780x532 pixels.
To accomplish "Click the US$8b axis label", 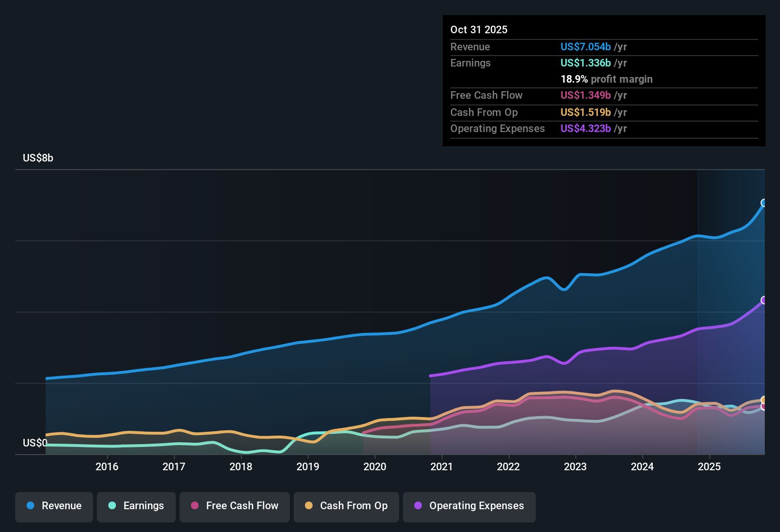I will coord(38,158).
